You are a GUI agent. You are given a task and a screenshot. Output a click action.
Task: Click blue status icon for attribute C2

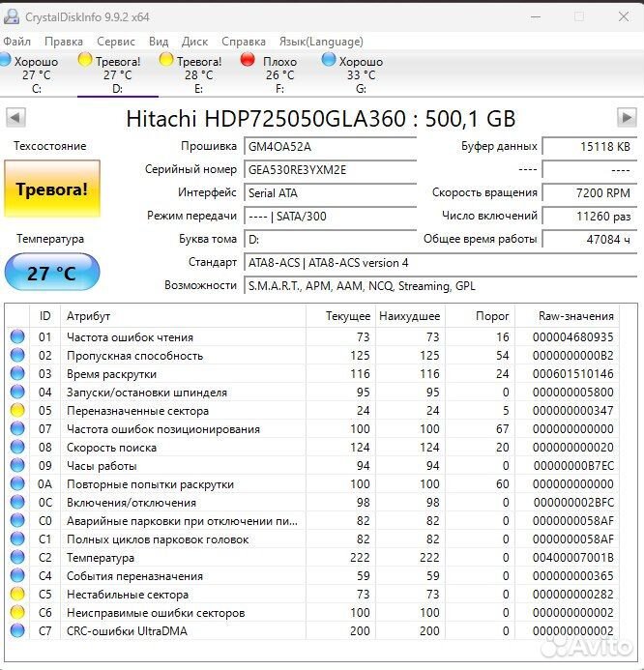17,557
